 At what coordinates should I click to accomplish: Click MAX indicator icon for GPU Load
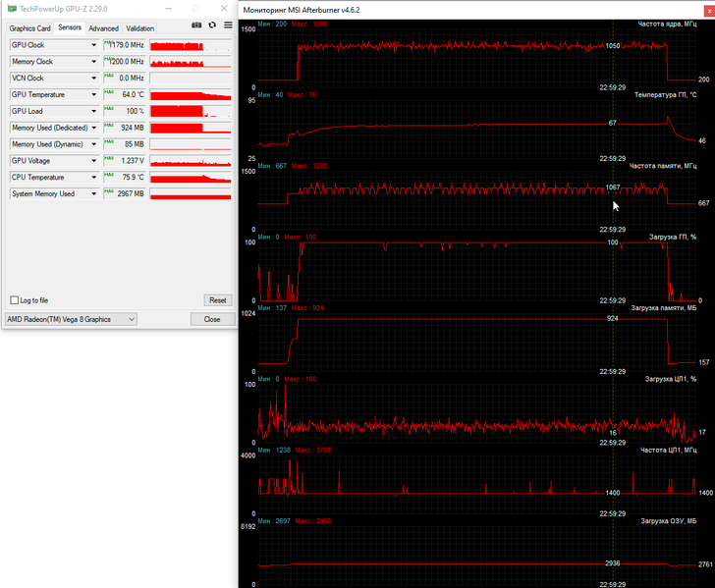pos(108,109)
